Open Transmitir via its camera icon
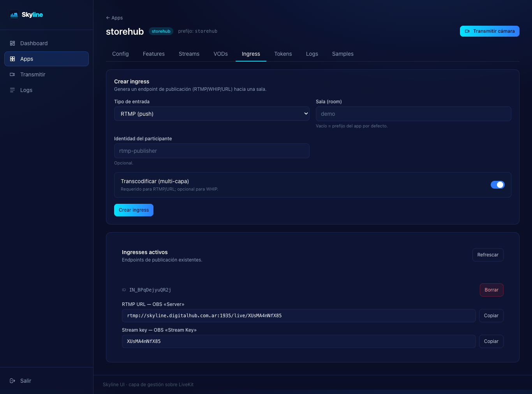532x394 pixels. pos(12,74)
